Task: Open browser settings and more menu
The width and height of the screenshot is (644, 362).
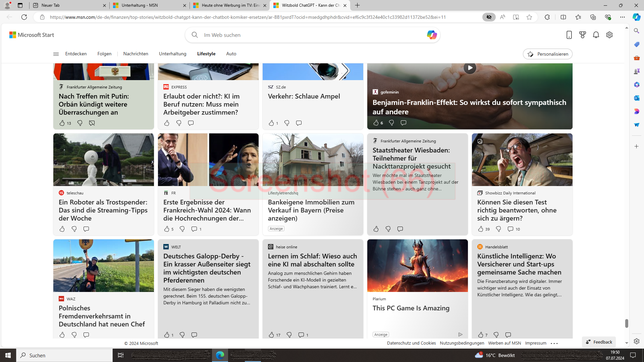Action: 622,17
